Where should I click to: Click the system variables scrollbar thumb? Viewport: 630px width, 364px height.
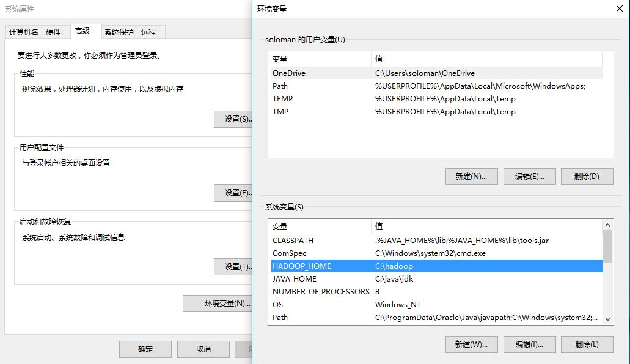(x=607, y=246)
